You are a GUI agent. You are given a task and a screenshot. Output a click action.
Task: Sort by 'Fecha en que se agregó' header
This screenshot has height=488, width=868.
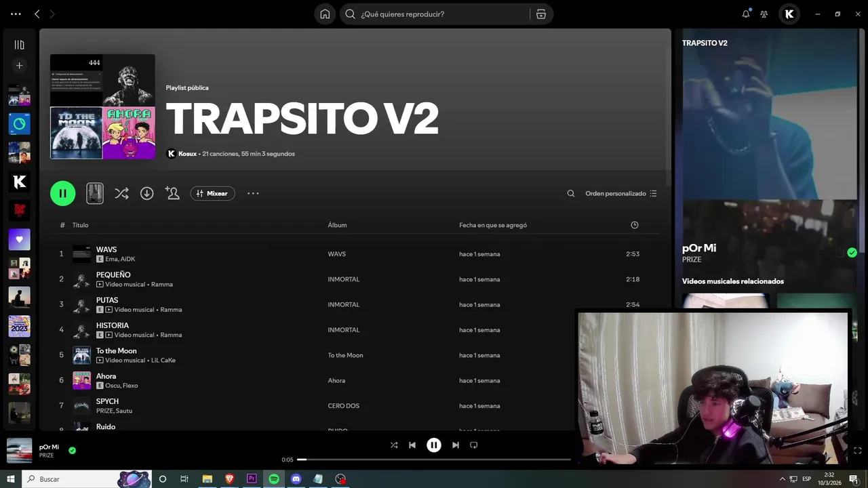pyautogui.click(x=493, y=225)
